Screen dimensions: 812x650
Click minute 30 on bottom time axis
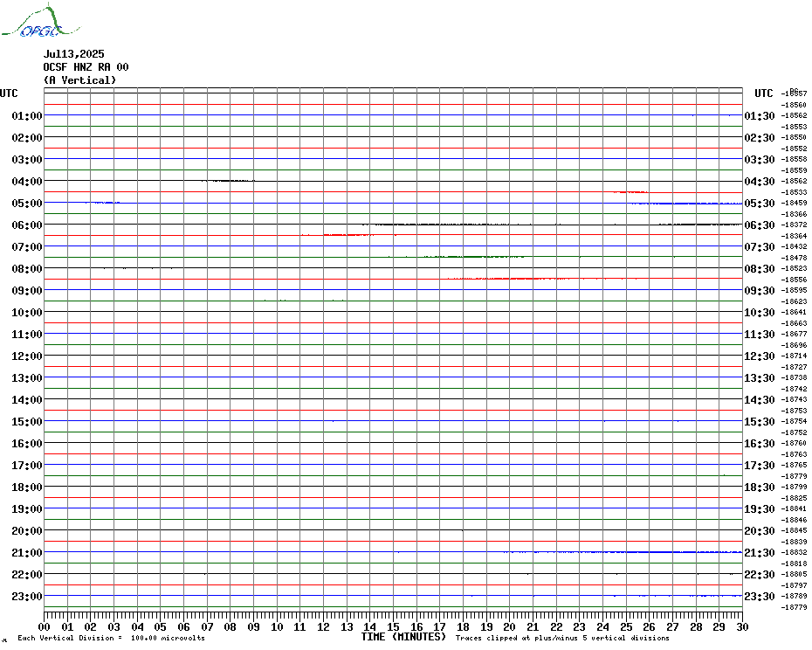point(743,627)
